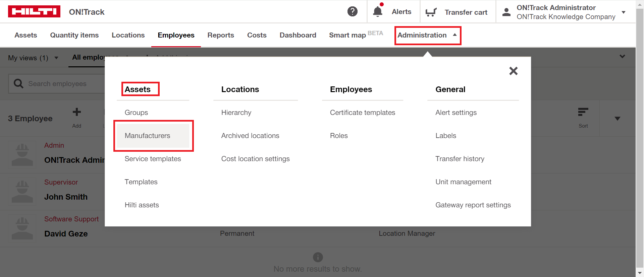Click the Hilti logo
This screenshot has height=277, width=644.
34,11
